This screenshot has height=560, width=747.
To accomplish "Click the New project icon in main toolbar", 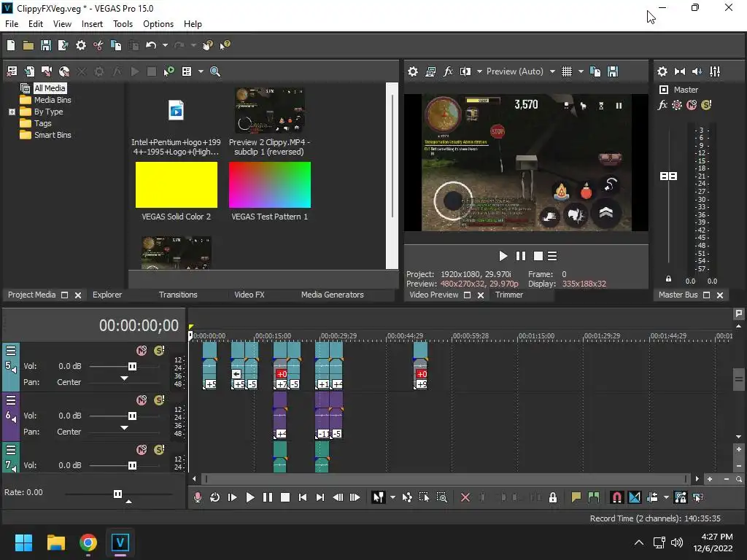I will 11,45.
